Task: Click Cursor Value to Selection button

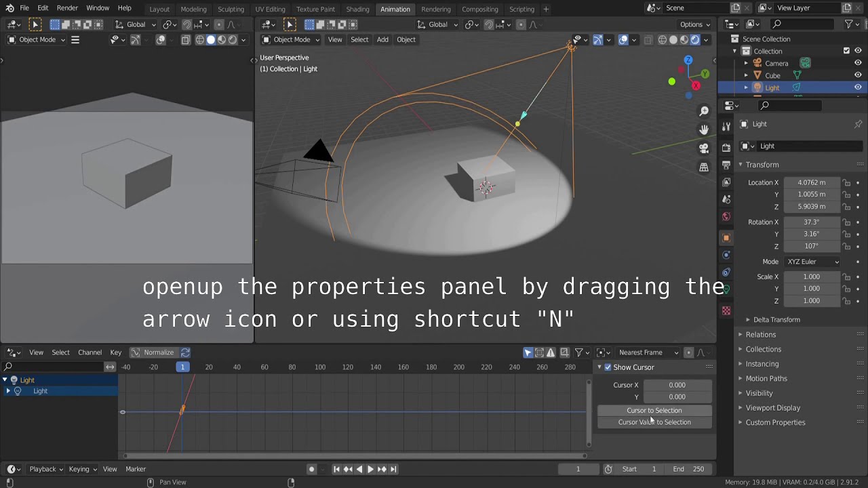Action: [654, 422]
